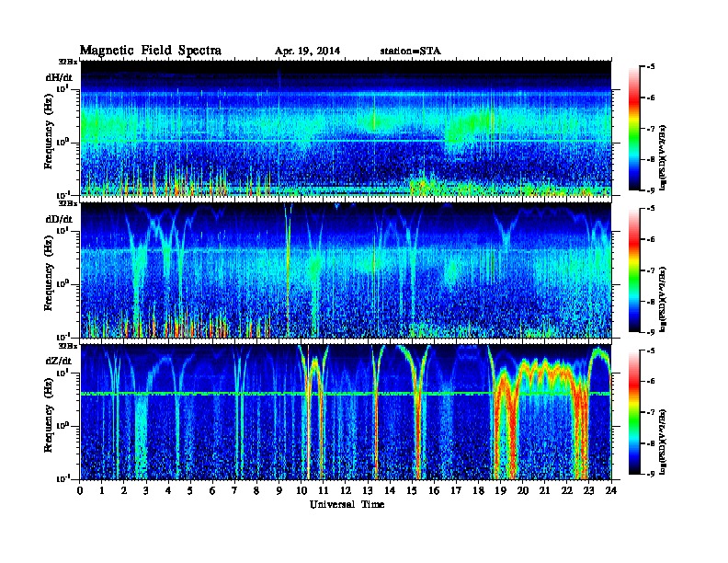Click hour "19" on the Universal Time axis
Image resolution: width=728 pixels, height=563 pixels.
click(500, 490)
